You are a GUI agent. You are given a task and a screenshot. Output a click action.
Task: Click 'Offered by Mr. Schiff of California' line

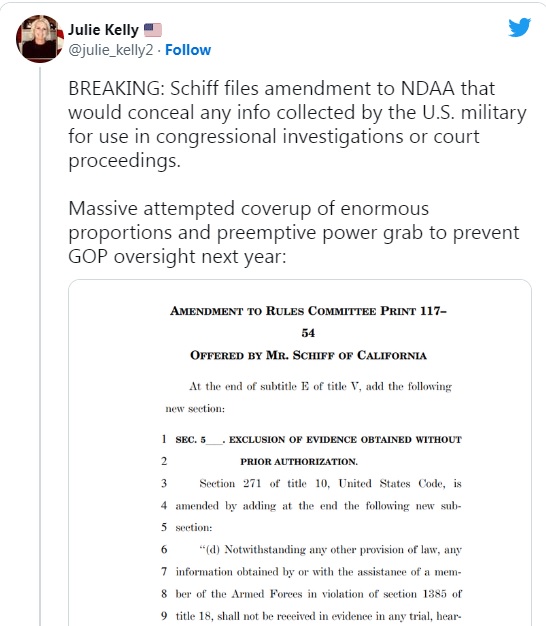click(x=308, y=355)
